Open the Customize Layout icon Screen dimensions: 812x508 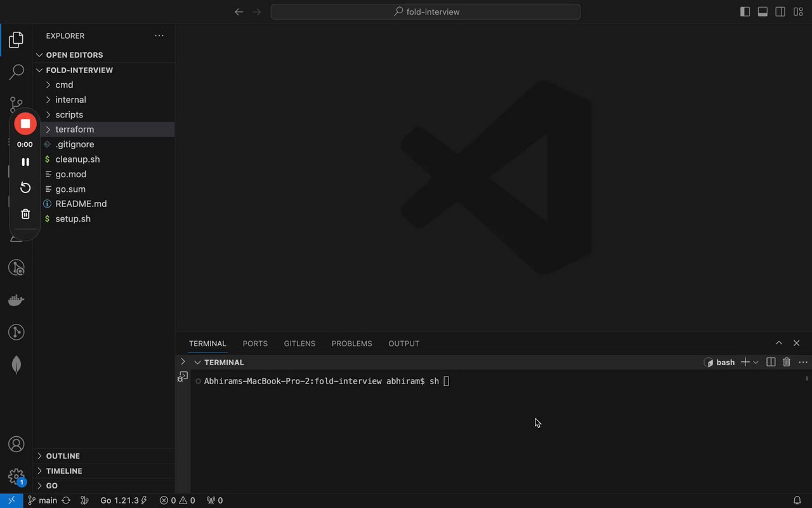click(798, 11)
